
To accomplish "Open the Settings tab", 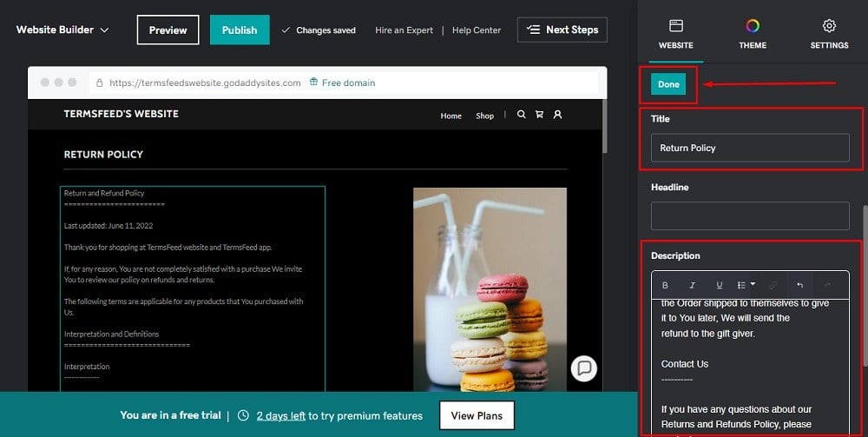I will (829, 35).
